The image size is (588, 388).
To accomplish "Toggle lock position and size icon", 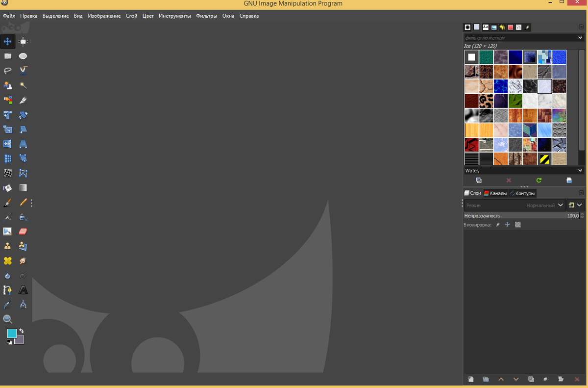I will click(x=508, y=225).
